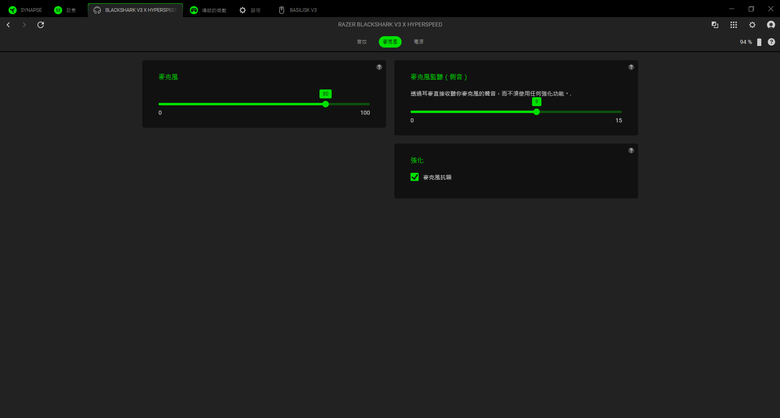This screenshot has width=780, height=418.
Task: Open help icon on microphone volume panel
Action: 379,67
